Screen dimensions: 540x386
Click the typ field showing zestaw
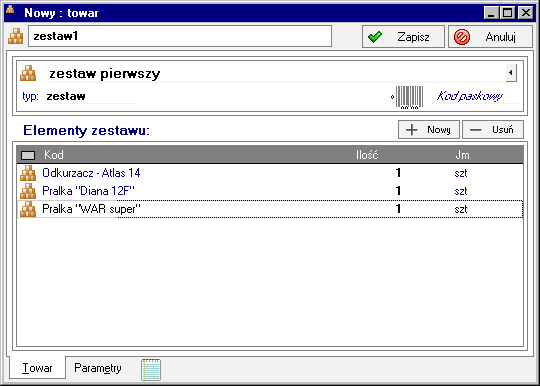click(89, 96)
